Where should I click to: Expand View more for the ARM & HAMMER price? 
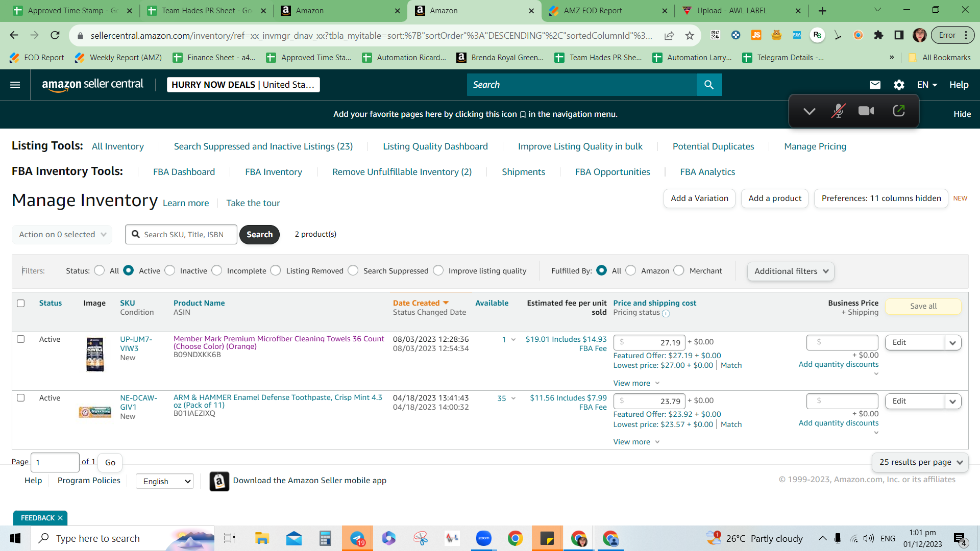pyautogui.click(x=636, y=442)
